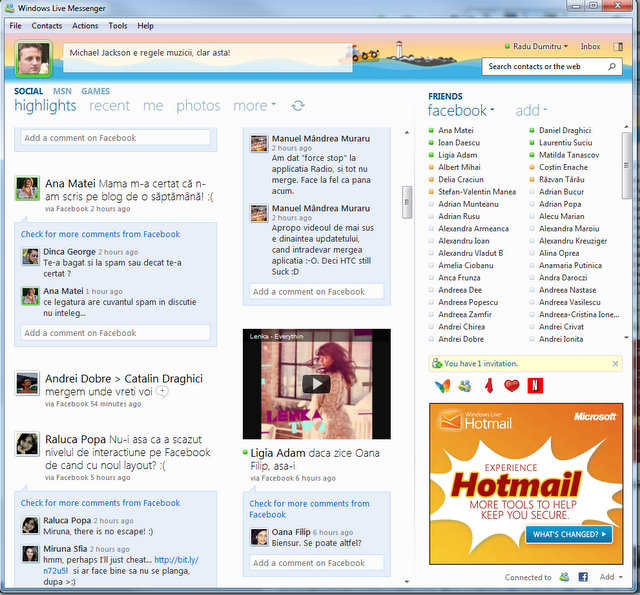Open the Contacts menu
The image size is (640, 595).
click(47, 26)
